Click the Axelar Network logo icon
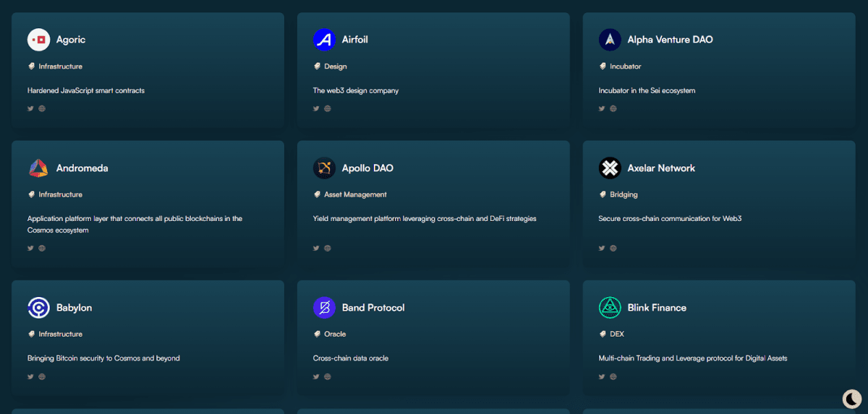Screen dimensions: 868x414 click(x=610, y=168)
